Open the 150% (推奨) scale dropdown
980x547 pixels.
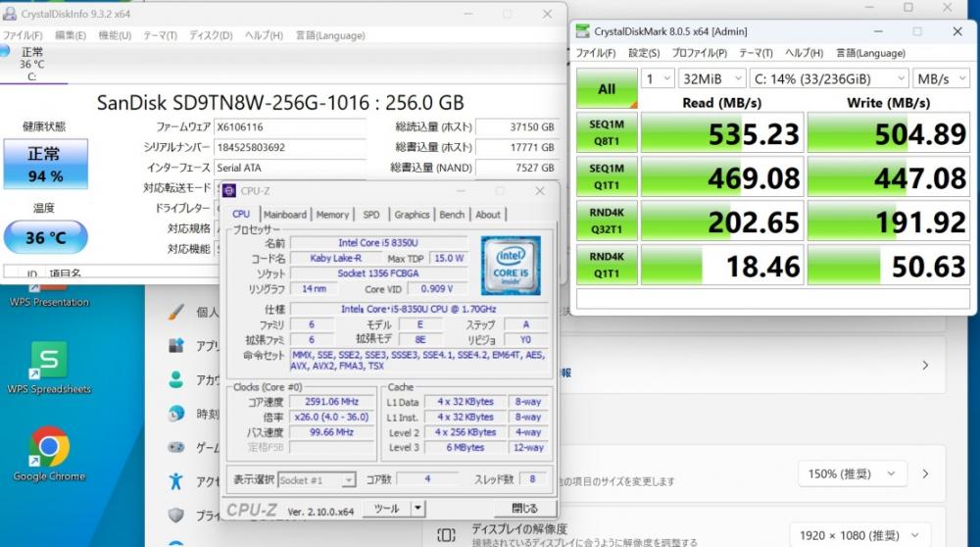click(851, 473)
